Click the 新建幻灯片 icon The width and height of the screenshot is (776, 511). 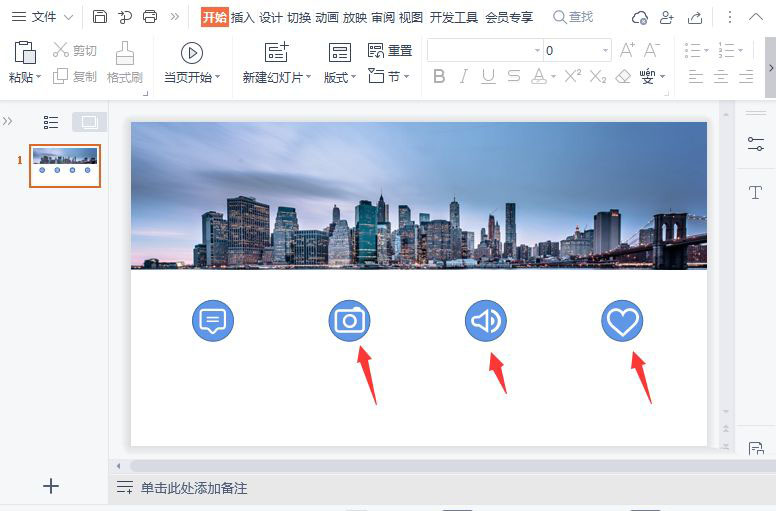(277, 52)
